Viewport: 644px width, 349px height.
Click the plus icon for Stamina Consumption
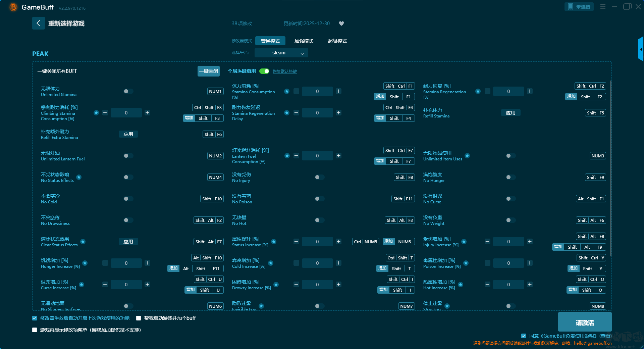tap(338, 91)
